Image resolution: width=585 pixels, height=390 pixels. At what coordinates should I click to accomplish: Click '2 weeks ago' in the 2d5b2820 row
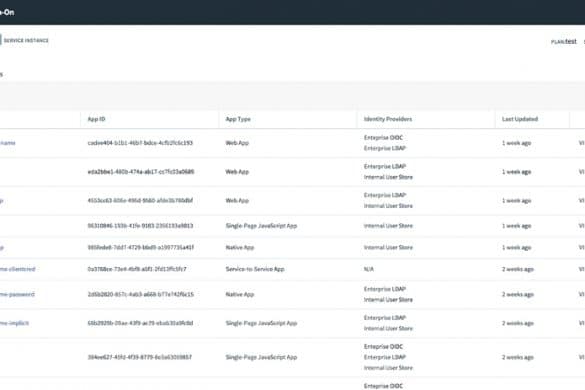pos(517,294)
